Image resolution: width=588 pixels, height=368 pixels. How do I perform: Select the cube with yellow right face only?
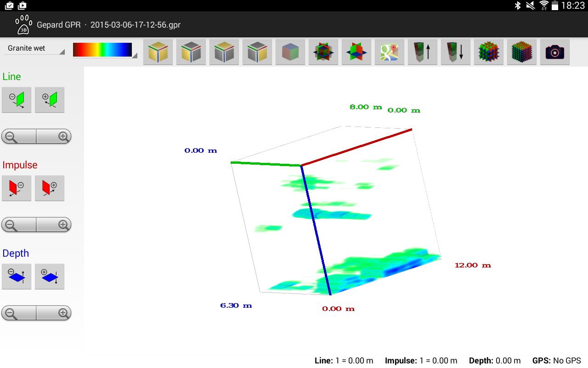point(257,52)
